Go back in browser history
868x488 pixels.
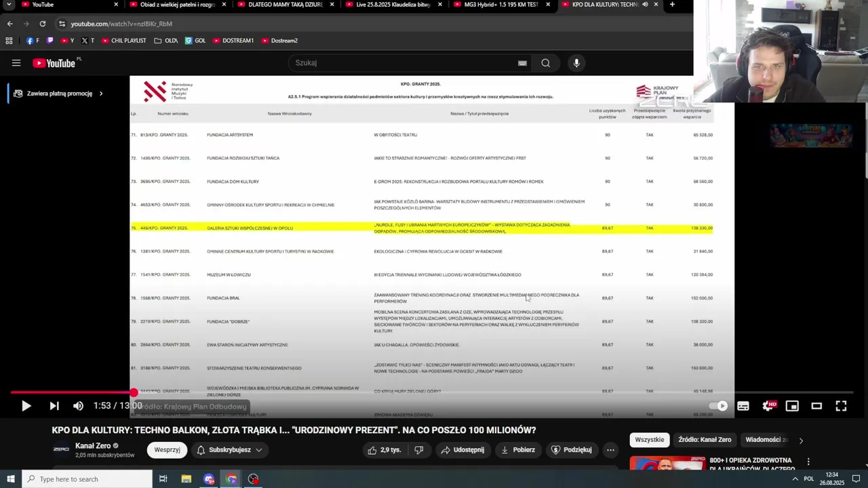tap(9, 24)
